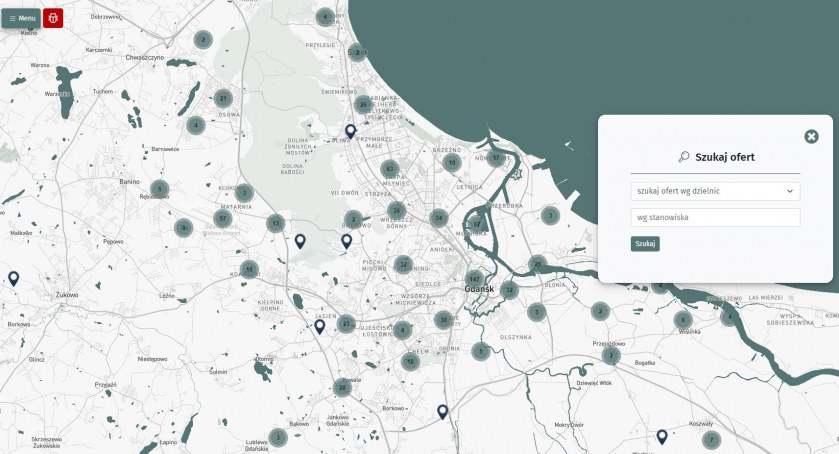Select the map pin near Żukowo
This screenshot has height=454, width=839.
point(14,279)
